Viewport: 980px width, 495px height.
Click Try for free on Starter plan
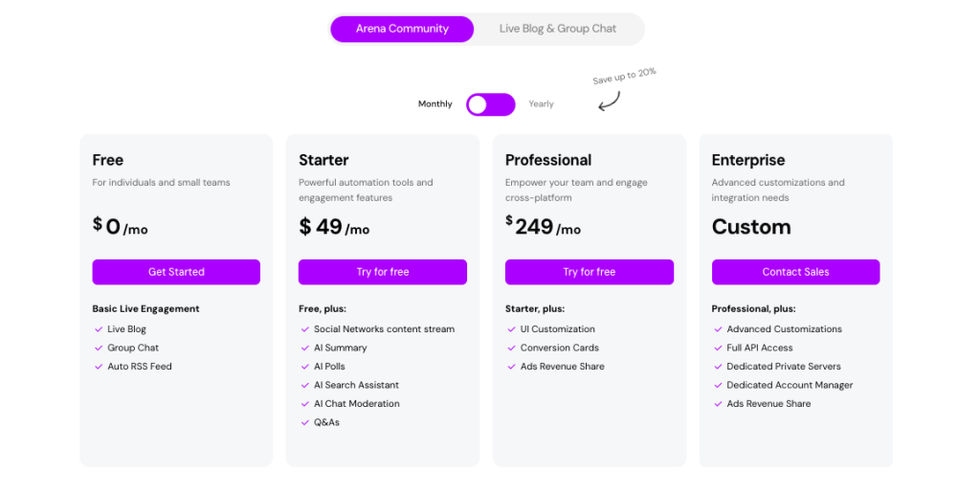tap(383, 272)
